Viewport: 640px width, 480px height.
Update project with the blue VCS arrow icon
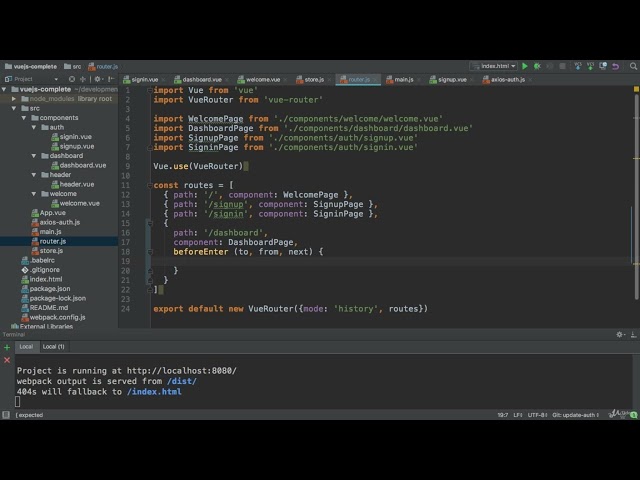[x=578, y=66]
